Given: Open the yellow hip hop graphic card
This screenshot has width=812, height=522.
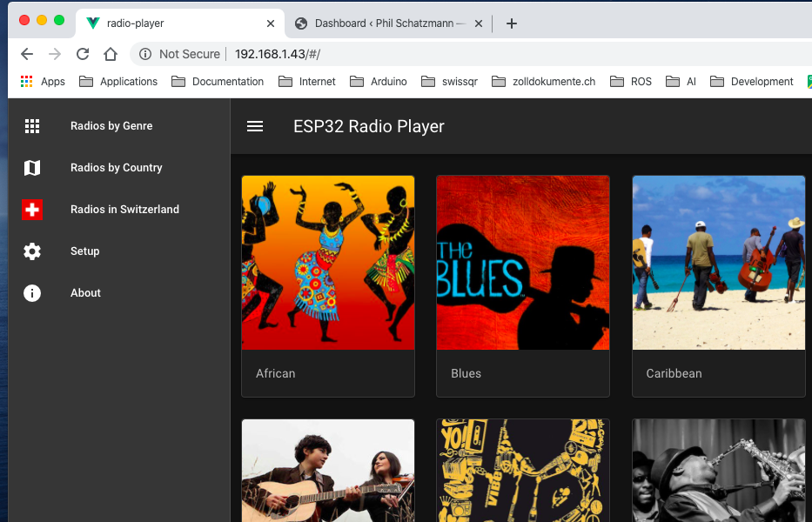Looking at the screenshot, I should [x=523, y=471].
